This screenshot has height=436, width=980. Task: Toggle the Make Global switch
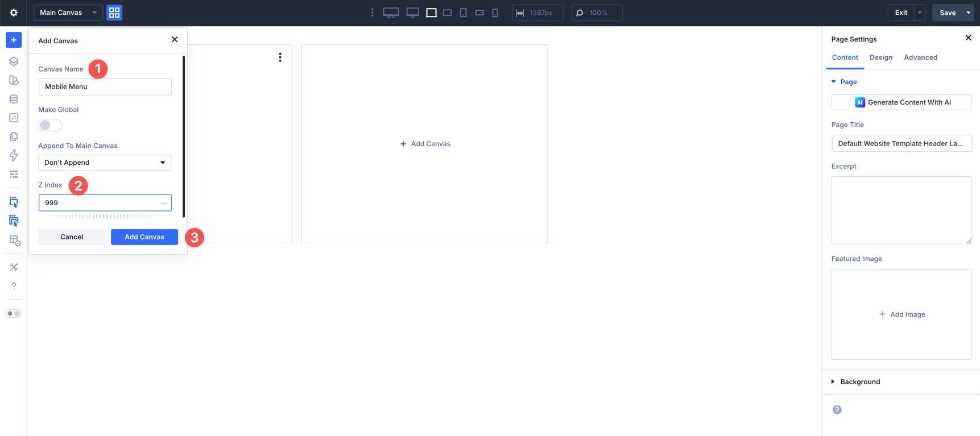50,125
